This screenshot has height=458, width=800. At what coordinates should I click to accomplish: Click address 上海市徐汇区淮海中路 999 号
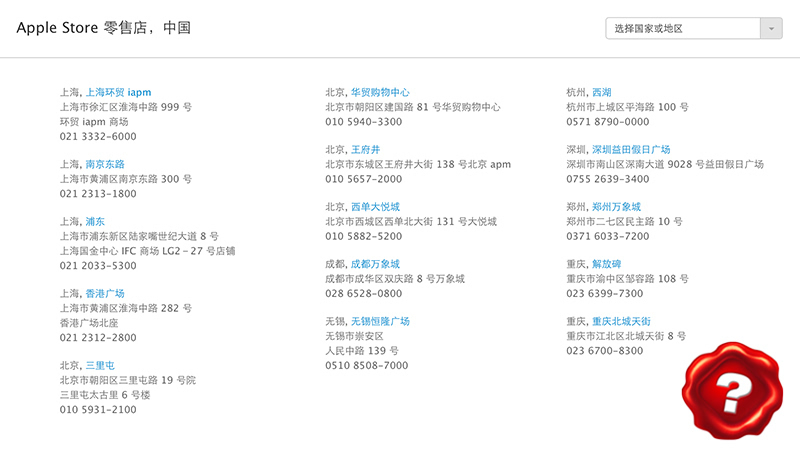(x=126, y=107)
